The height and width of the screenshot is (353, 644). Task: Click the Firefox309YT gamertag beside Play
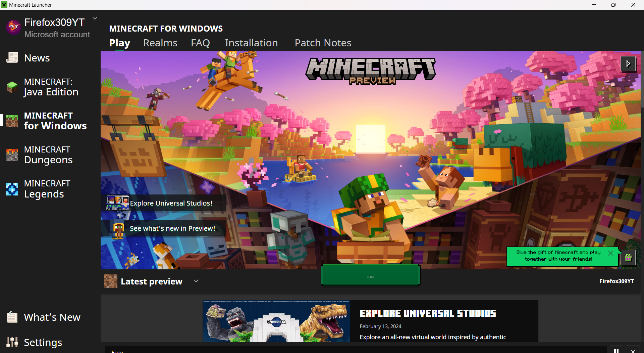[x=616, y=281]
